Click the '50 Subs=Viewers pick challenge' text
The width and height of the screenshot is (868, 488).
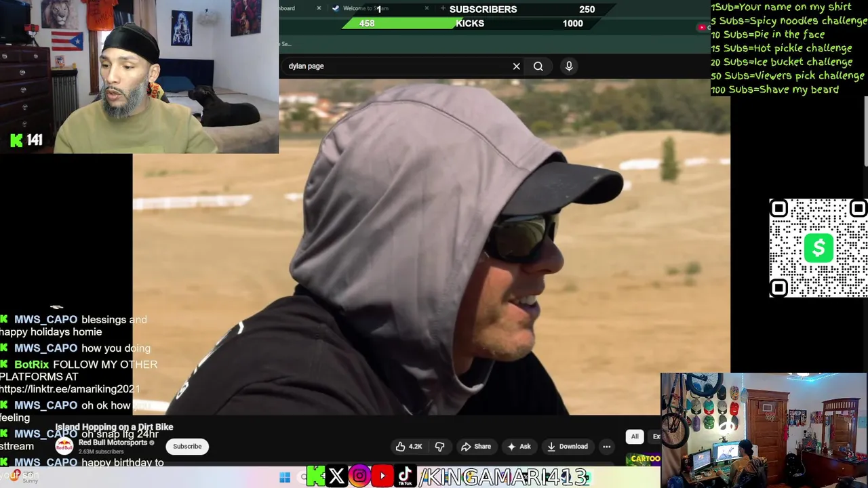point(787,75)
